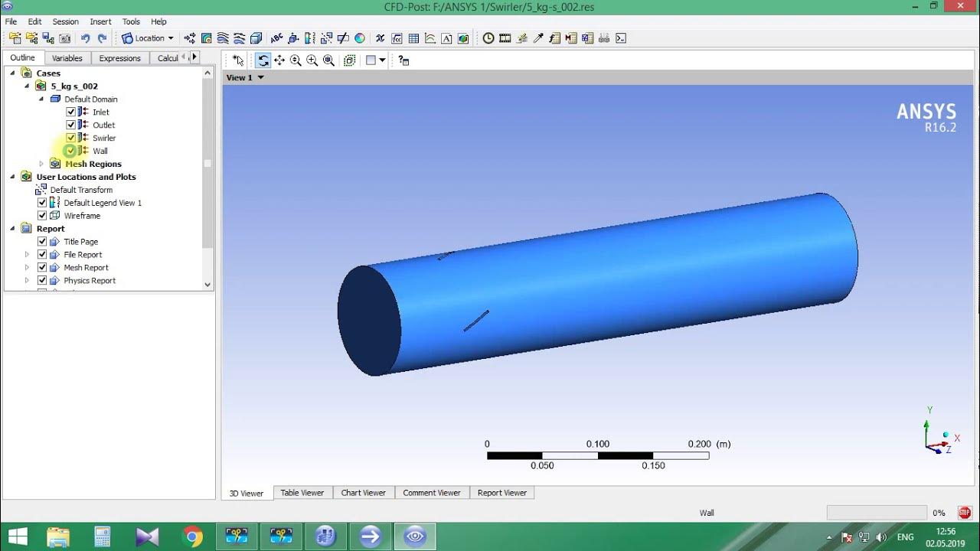Uncheck the Outlet boundary checkbox
980x551 pixels.
click(71, 125)
